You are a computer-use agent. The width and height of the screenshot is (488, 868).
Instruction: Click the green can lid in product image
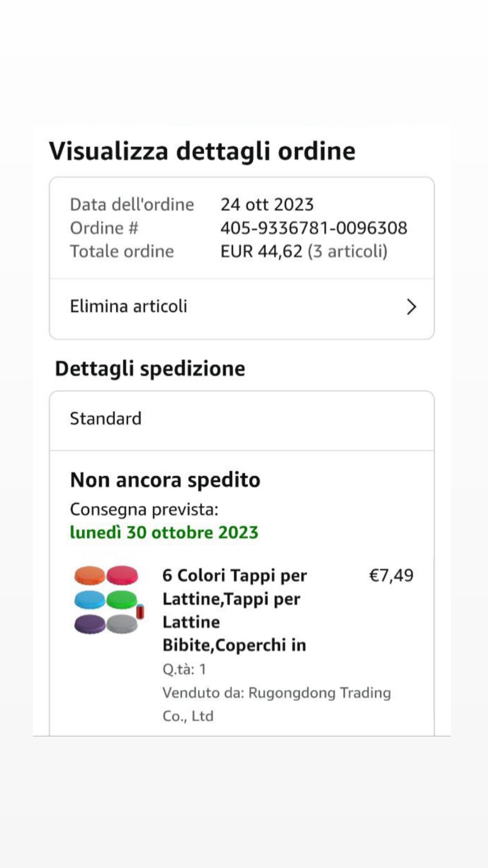(121, 600)
